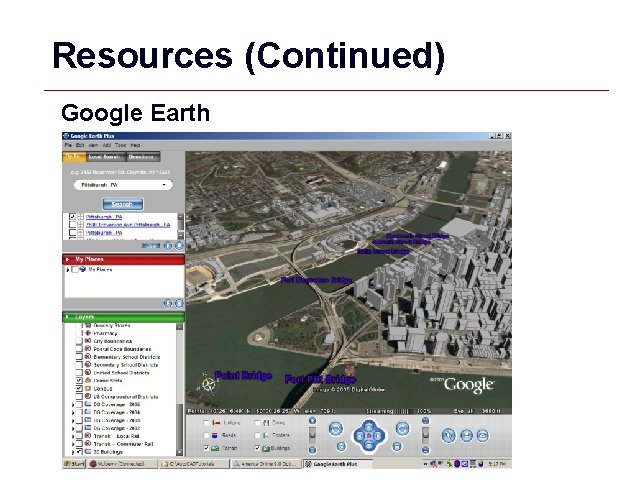This screenshot has height=480, width=640.
Task: Toggle the Lodging checkbox below the map
Action: (206, 423)
